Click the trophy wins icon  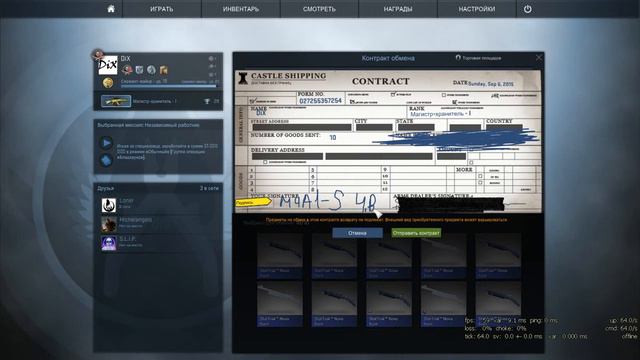[207, 101]
